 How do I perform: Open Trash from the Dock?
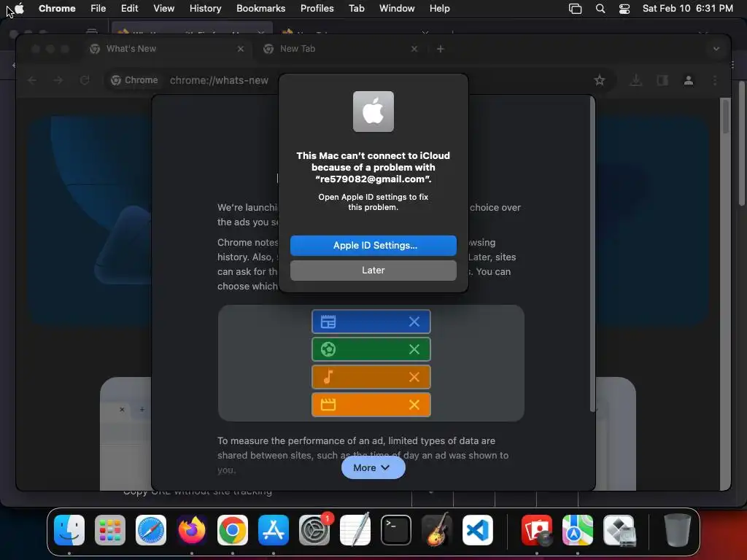click(x=678, y=530)
